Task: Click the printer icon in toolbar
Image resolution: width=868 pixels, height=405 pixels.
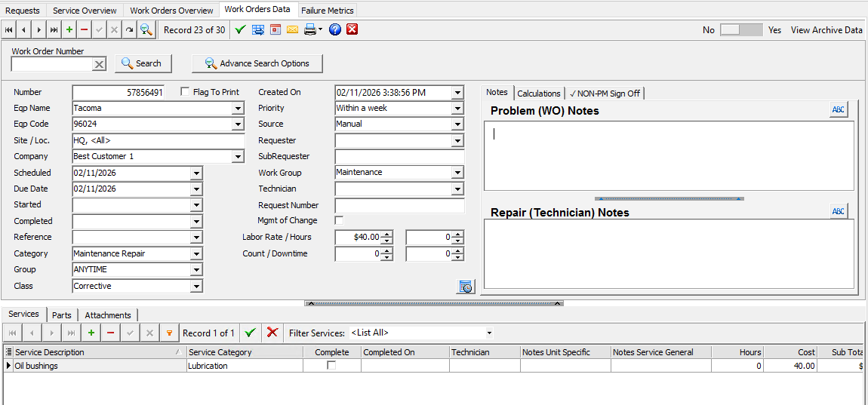Action: click(310, 30)
